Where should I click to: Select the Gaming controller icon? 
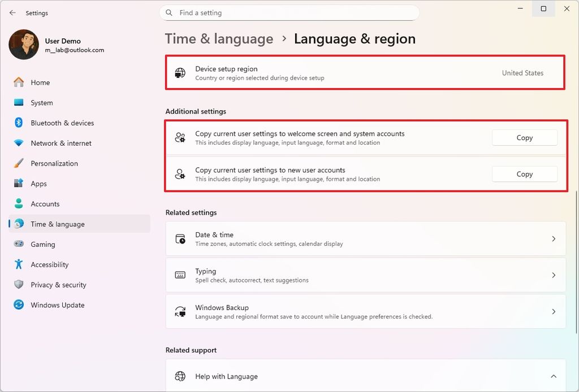click(20, 244)
